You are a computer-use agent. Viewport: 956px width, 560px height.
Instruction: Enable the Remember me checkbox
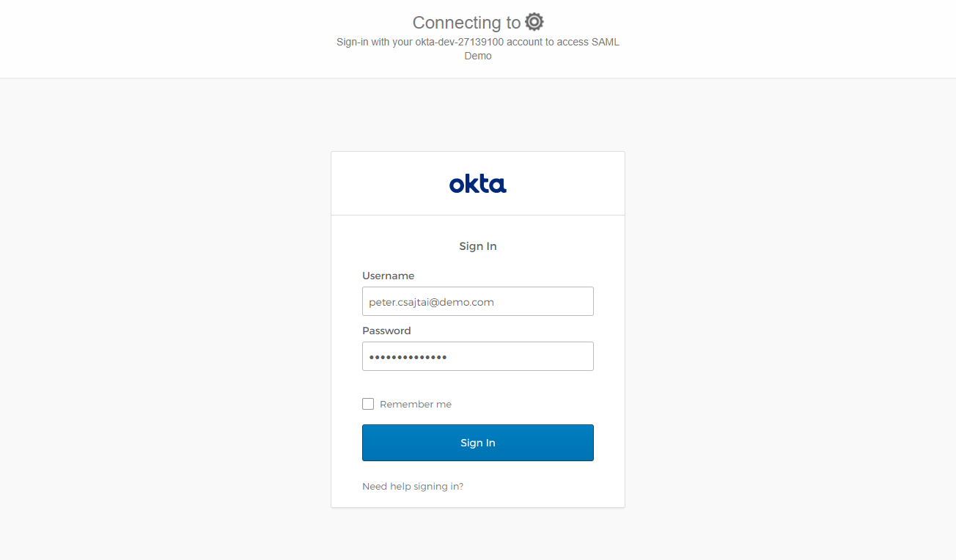point(367,403)
